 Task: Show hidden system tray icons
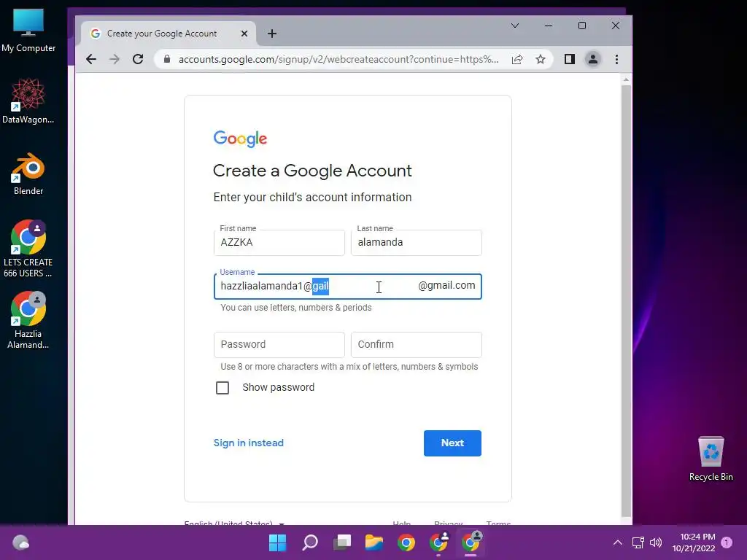point(617,542)
